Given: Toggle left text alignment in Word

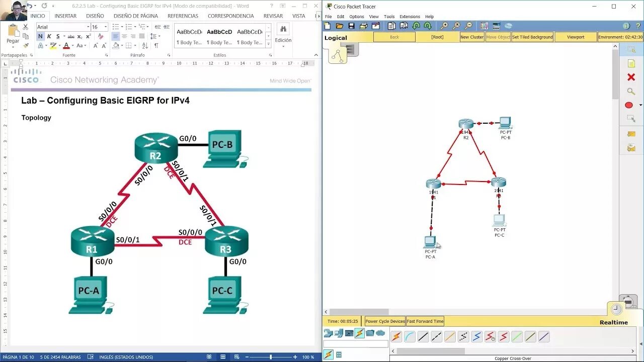Looking at the screenshot, I should (x=115, y=36).
